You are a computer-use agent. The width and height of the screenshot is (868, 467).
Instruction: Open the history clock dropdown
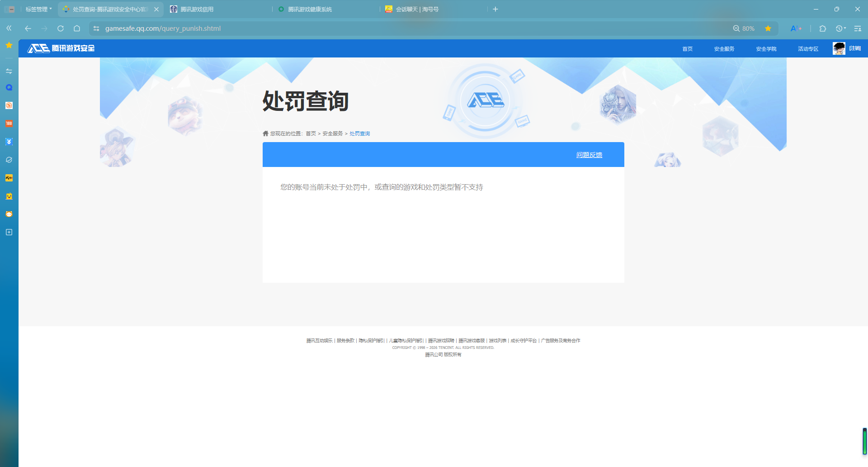[840, 28]
